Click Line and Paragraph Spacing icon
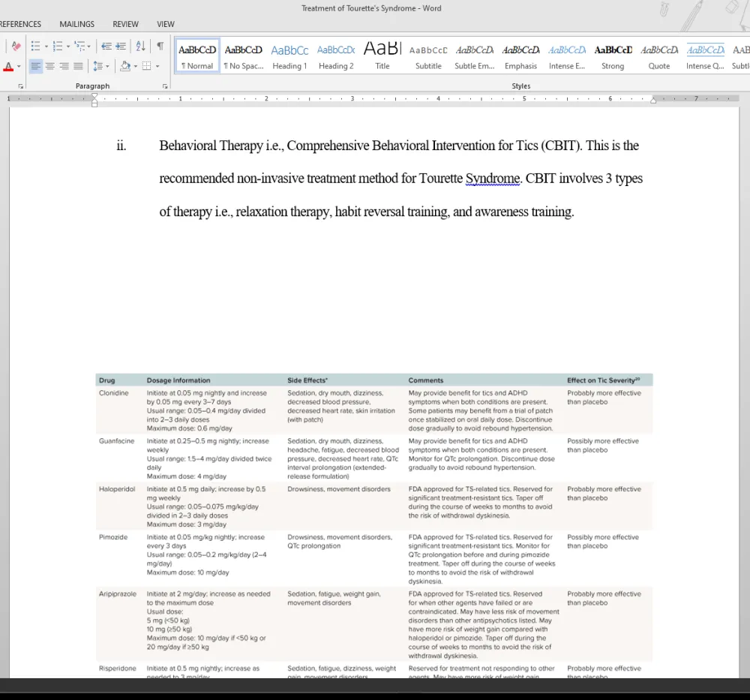 [x=97, y=66]
